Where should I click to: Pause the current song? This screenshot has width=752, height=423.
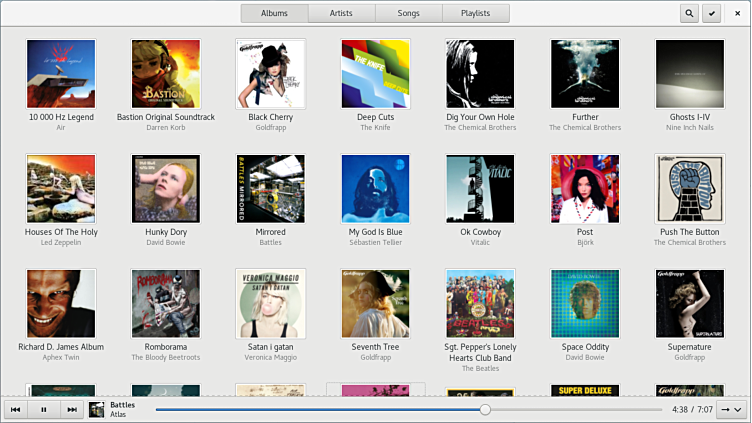(x=44, y=409)
